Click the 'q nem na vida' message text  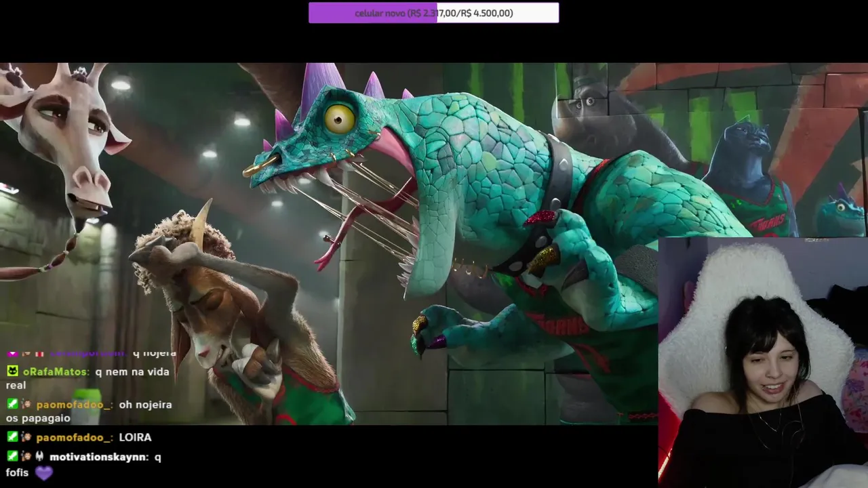point(132,372)
